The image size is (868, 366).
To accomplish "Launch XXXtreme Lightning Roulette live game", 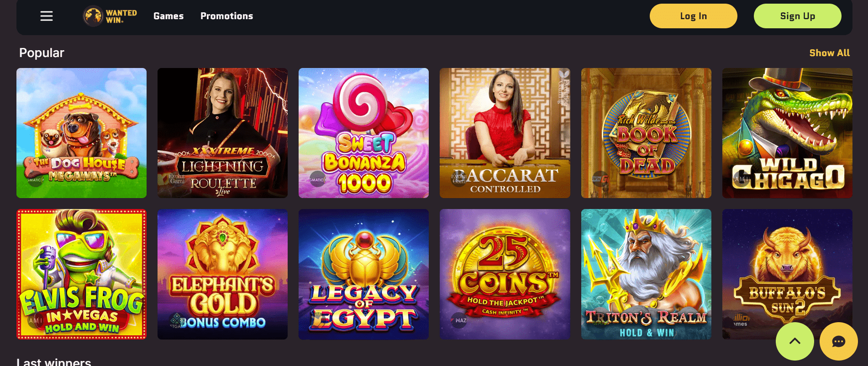I will (x=222, y=133).
